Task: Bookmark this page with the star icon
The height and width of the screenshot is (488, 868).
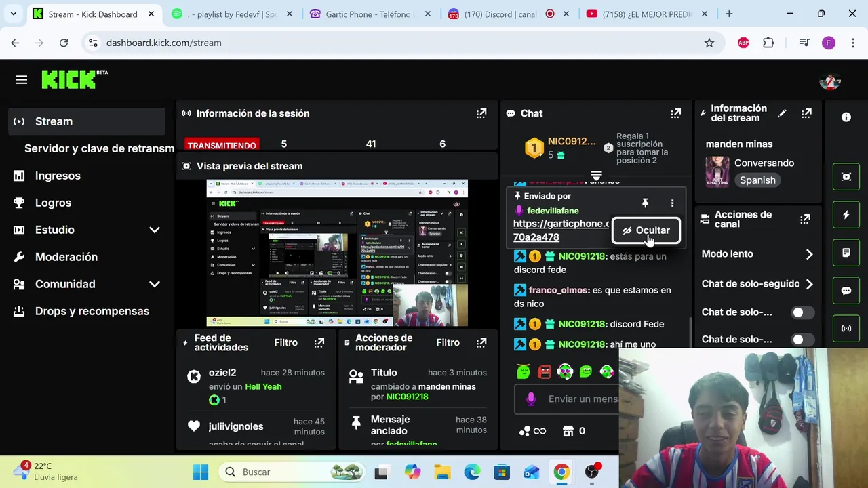Action: click(x=709, y=43)
